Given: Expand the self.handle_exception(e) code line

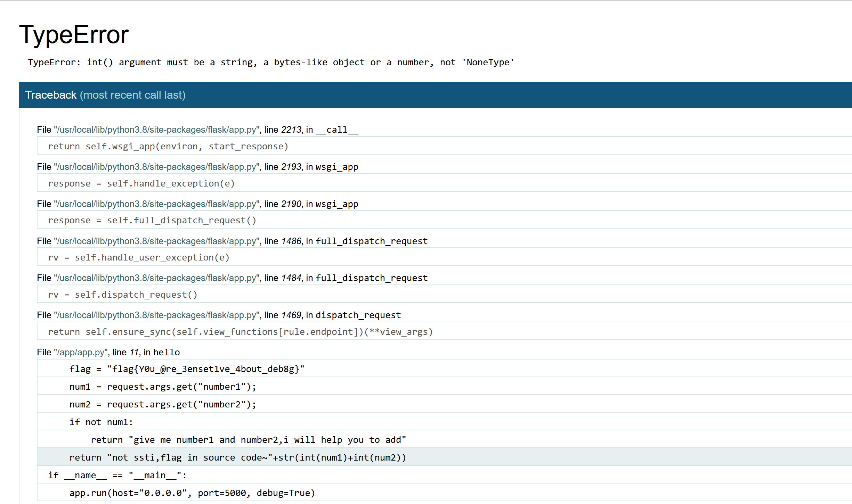Looking at the screenshot, I should point(444,183).
